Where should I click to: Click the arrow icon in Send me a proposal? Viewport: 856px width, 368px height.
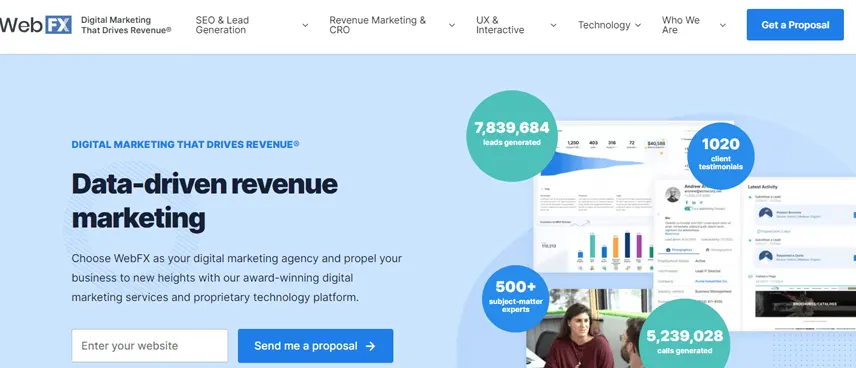click(x=371, y=346)
